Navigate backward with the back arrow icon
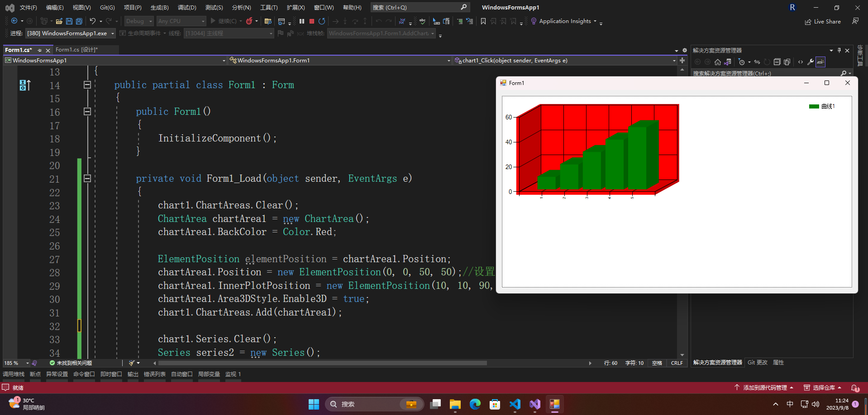 [x=14, y=21]
